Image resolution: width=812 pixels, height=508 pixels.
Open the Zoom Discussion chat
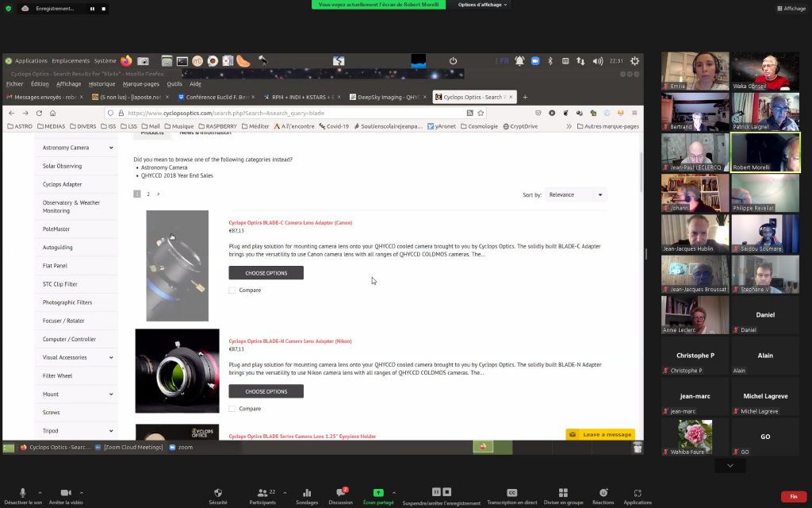(341, 496)
